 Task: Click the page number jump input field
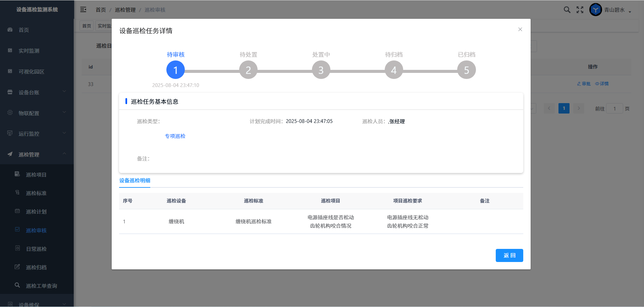(x=614, y=108)
